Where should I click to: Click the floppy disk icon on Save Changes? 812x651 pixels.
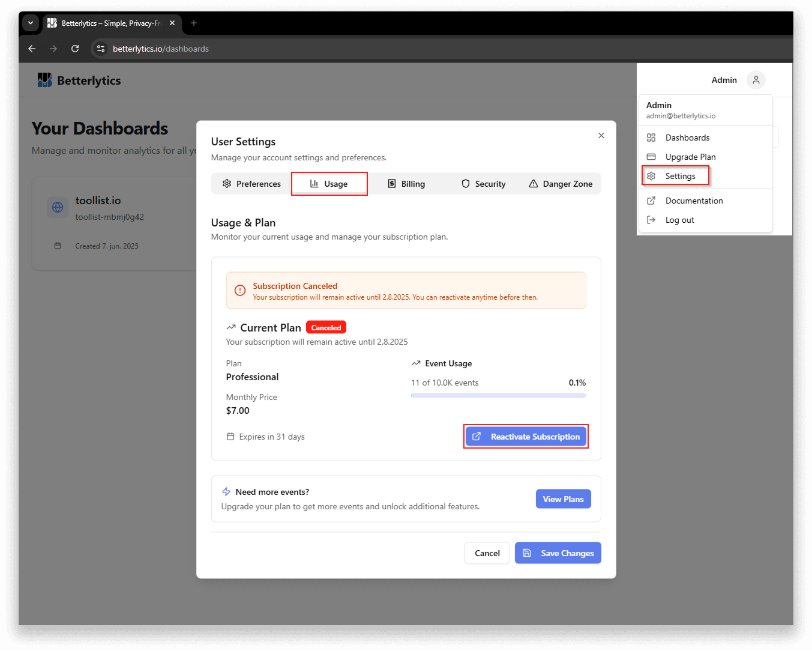[x=527, y=553]
